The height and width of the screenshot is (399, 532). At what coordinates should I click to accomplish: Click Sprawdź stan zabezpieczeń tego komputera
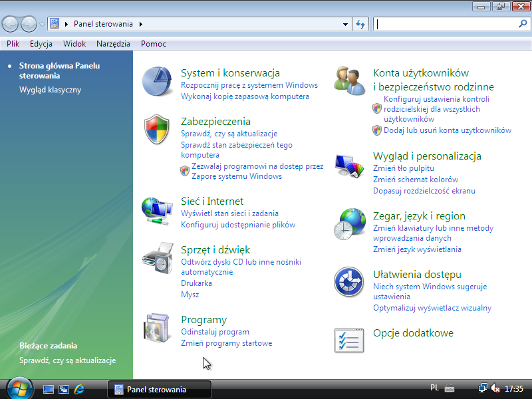coord(237,150)
